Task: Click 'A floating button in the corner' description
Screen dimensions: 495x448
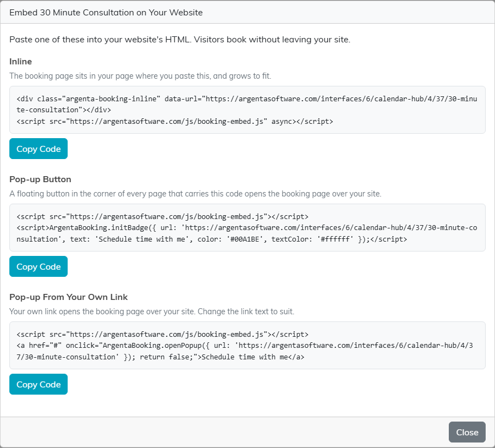Action: coord(195,194)
